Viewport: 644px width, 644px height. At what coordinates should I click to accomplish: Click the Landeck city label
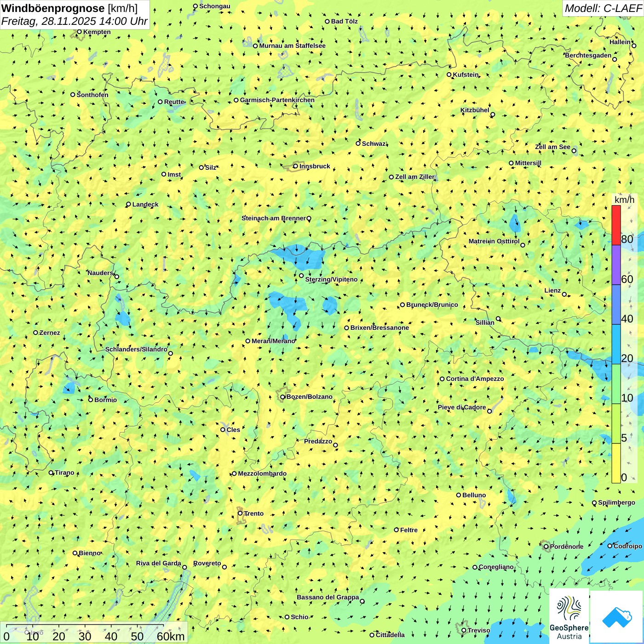(x=145, y=204)
